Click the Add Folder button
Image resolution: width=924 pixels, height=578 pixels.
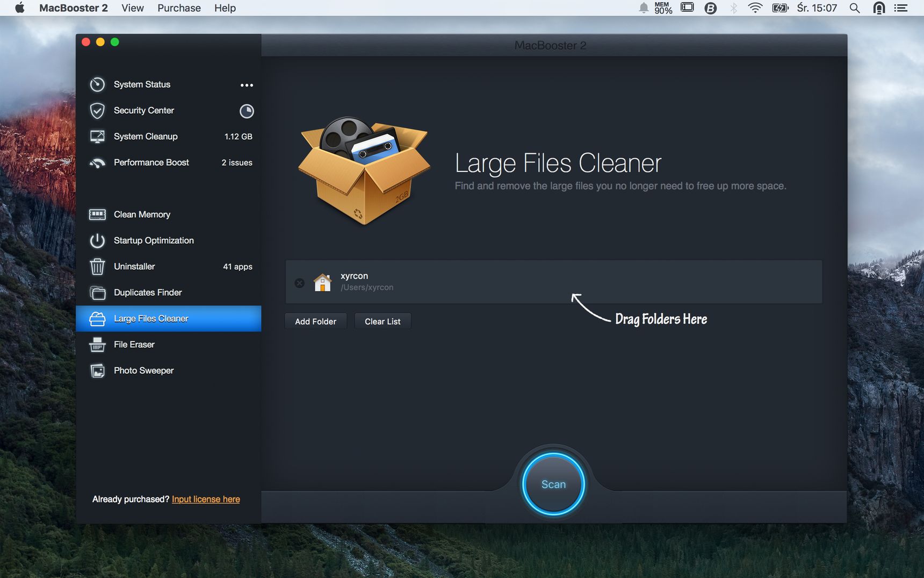click(x=316, y=322)
